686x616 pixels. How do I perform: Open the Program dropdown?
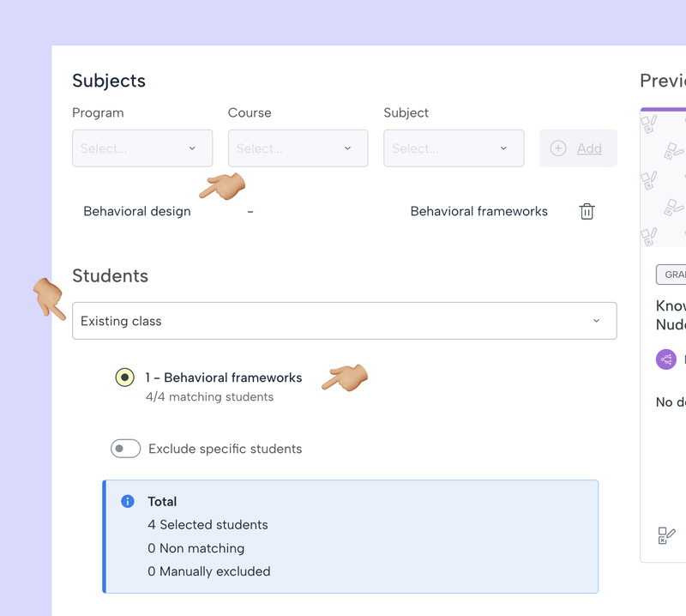coord(142,148)
